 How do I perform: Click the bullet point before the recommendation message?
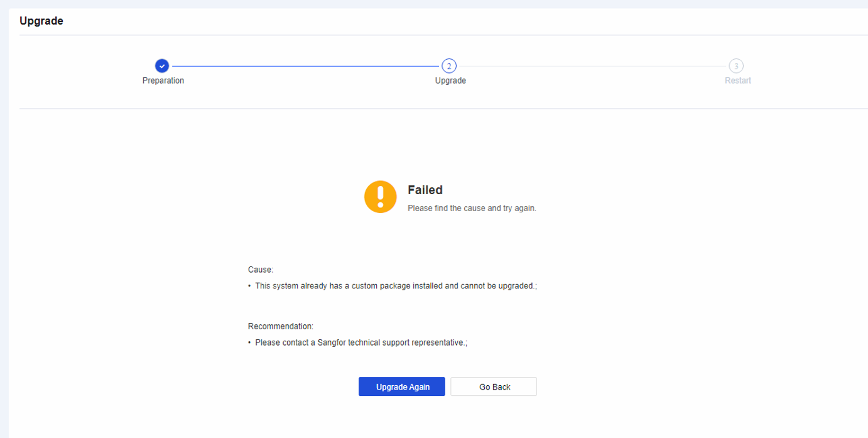(x=249, y=343)
